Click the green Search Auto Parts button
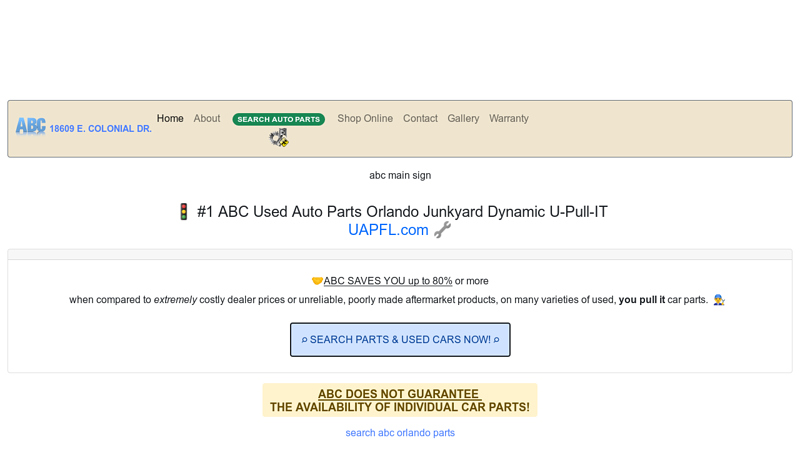 (279, 119)
